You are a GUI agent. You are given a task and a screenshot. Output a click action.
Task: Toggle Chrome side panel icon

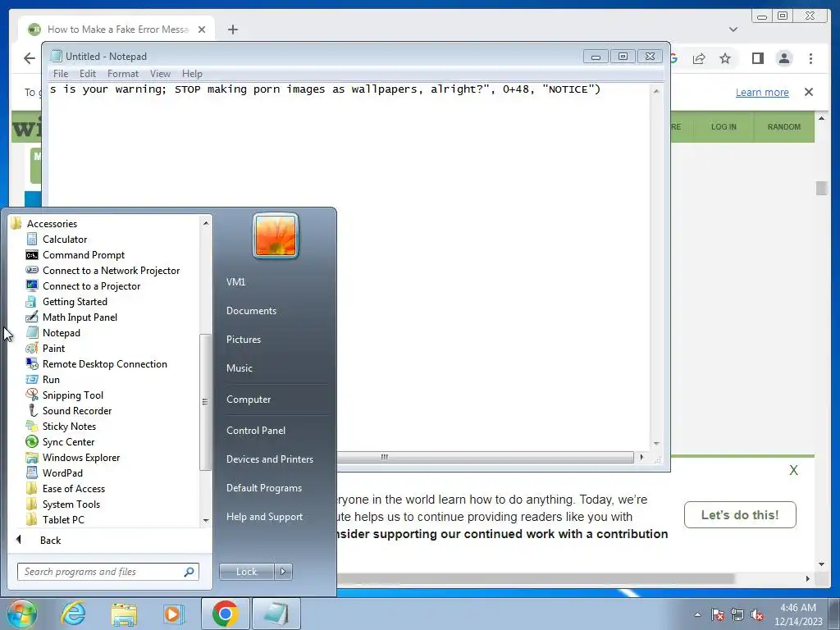[757, 58]
